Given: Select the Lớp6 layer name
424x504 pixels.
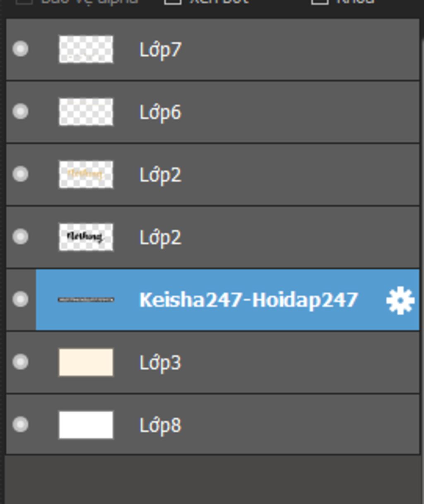Looking at the screenshot, I should tap(161, 113).
